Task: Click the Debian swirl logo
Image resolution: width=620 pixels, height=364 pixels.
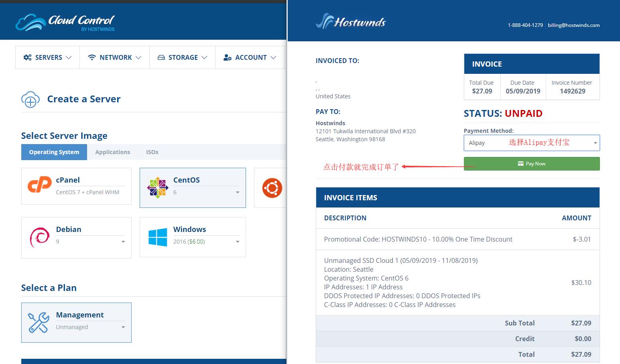Action: [x=39, y=238]
